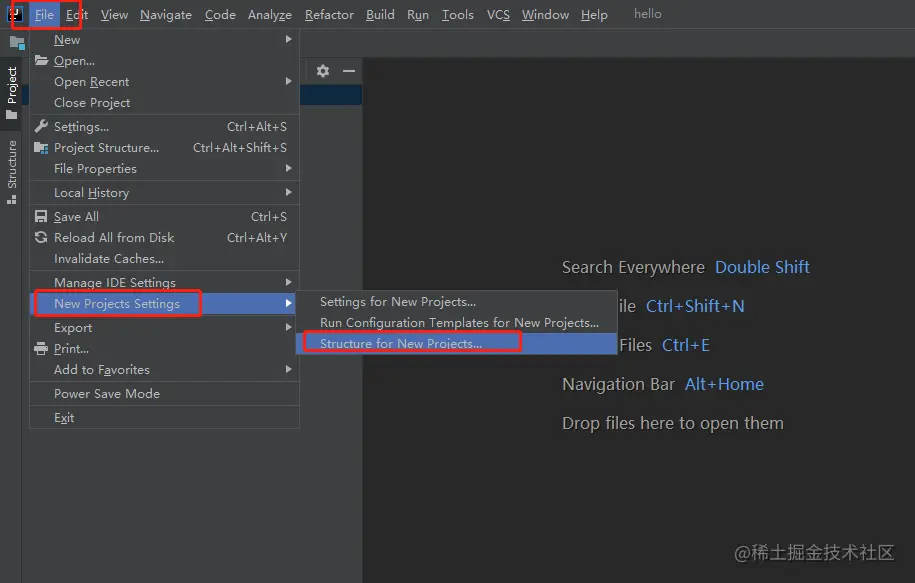Open Run Configuration Templates for New Projects...
Screen dimensions: 915x583
[x=457, y=323]
